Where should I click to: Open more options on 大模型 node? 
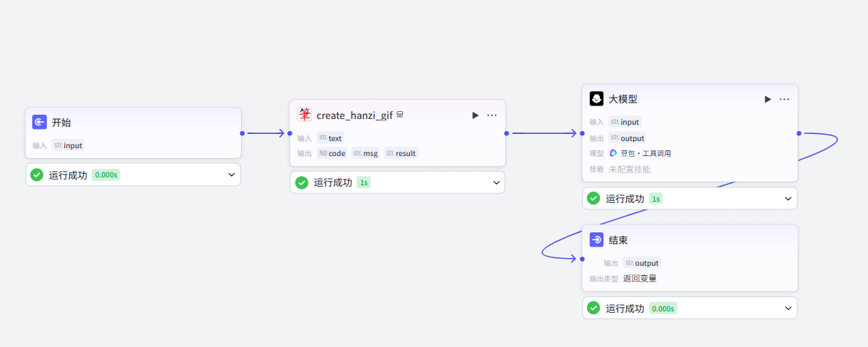pos(785,99)
